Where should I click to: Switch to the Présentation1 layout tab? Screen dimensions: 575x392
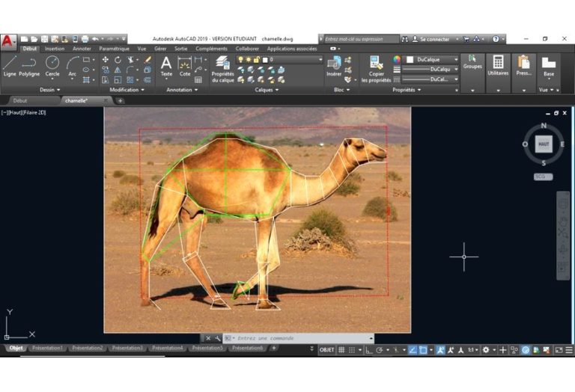coord(47,348)
